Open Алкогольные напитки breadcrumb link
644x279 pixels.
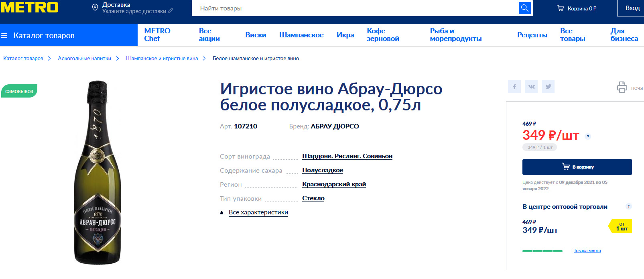(84, 59)
